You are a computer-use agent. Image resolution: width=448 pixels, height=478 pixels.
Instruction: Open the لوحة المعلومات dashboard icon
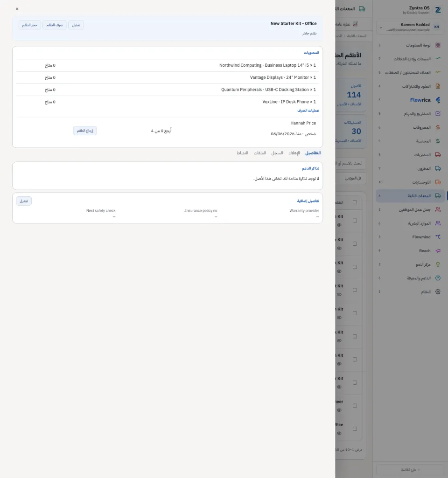[x=438, y=45]
